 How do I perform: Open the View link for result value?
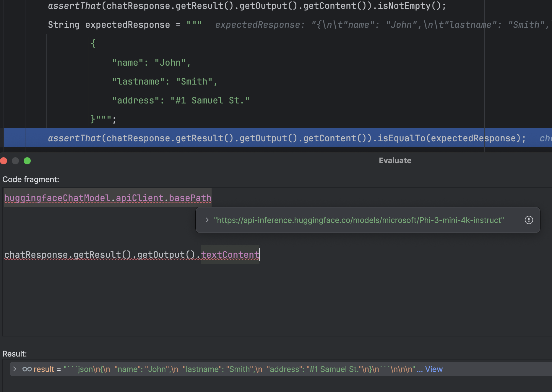point(434,369)
